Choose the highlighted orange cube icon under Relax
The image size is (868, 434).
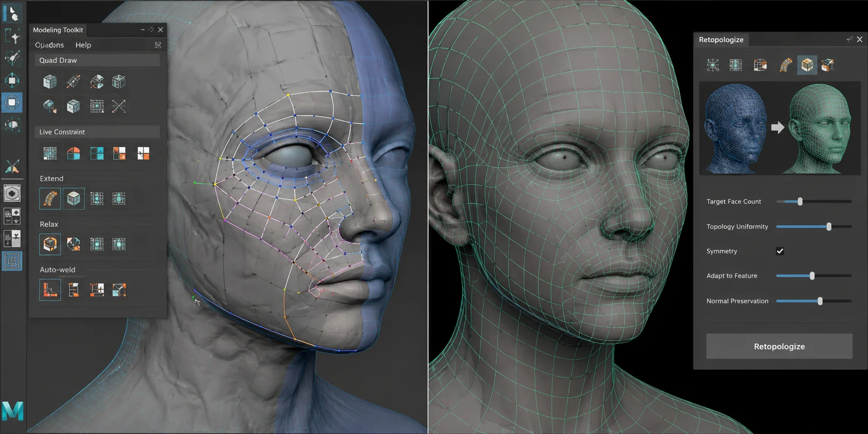point(50,244)
